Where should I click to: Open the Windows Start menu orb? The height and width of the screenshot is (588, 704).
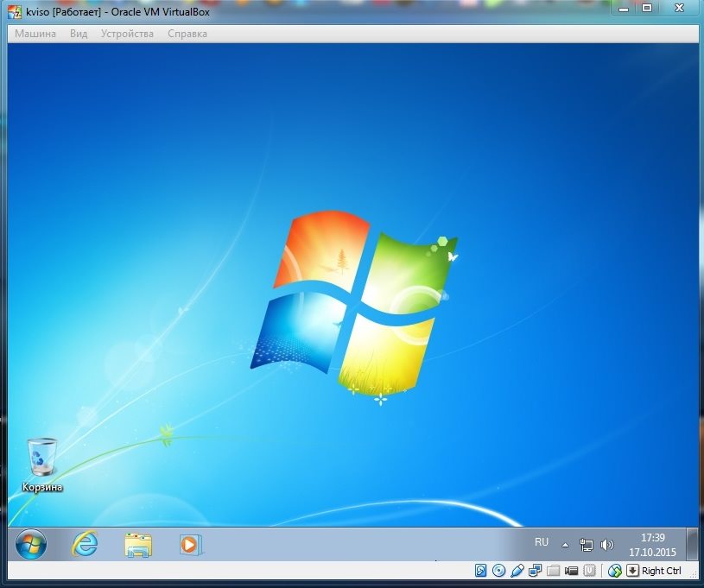click(x=31, y=545)
